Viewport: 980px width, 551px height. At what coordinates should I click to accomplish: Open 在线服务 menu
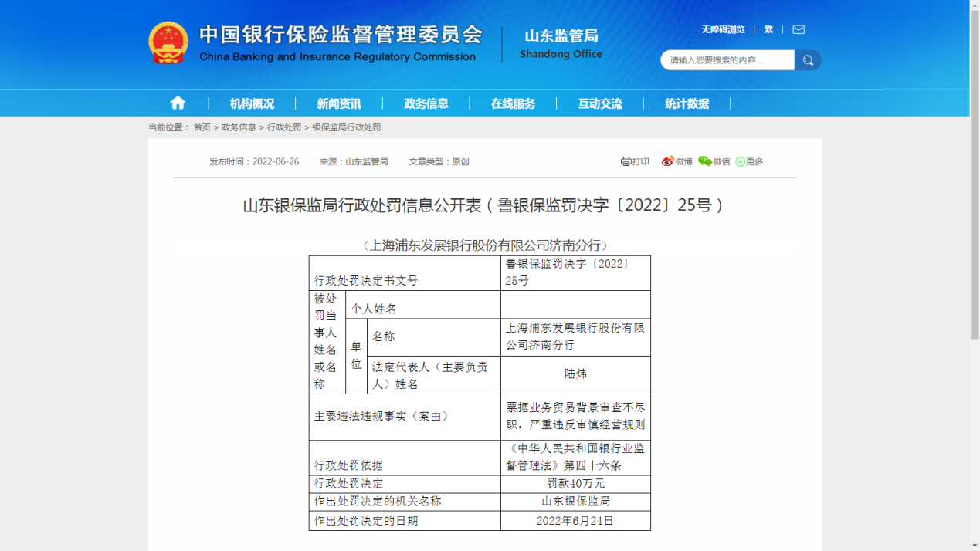pyautogui.click(x=513, y=103)
